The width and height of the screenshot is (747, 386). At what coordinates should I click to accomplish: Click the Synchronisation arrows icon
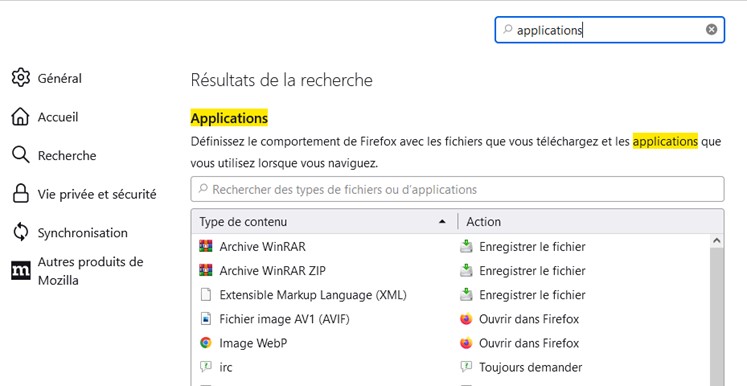[20, 233]
